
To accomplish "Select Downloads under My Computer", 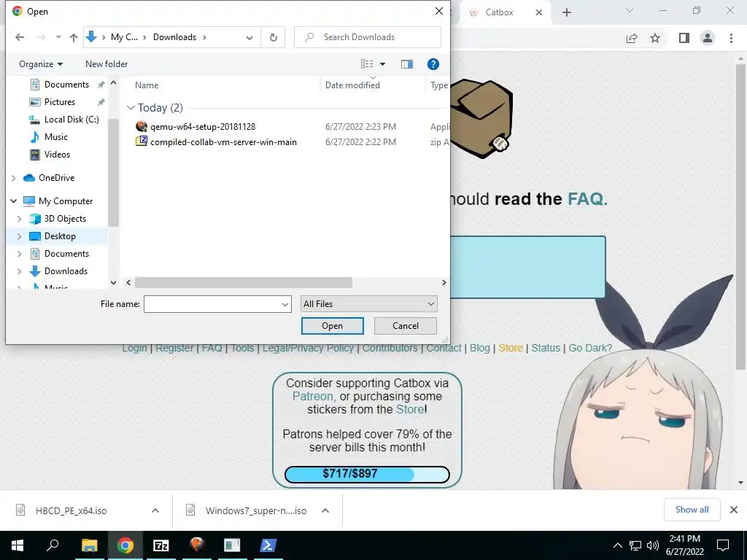I will pyautogui.click(x=66, y=271).
